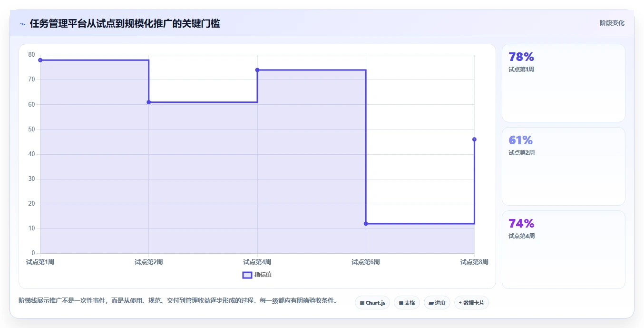Click the title 任务管理平台从试点到规模化推广的关键门槛
Screen dimensions: 644x328
(125, 24)
